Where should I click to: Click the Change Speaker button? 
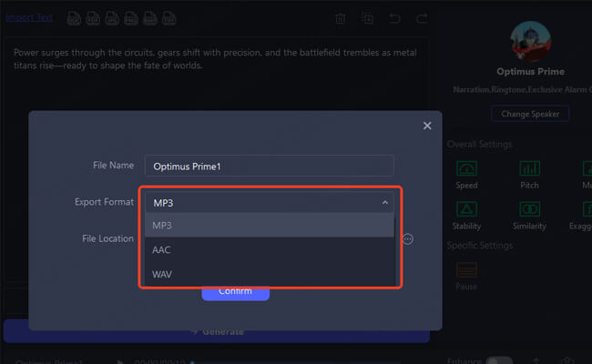(x=530, y=114)
